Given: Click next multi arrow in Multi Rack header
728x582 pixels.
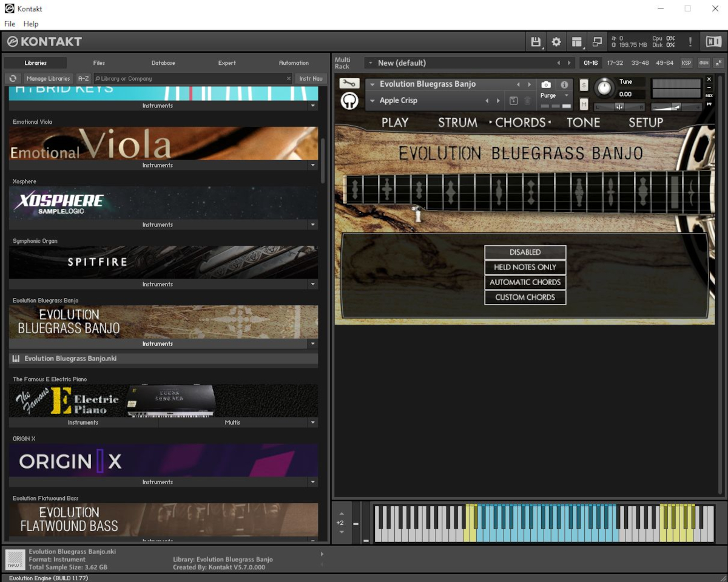Looking at the screenshot, I should click(569, 63).
